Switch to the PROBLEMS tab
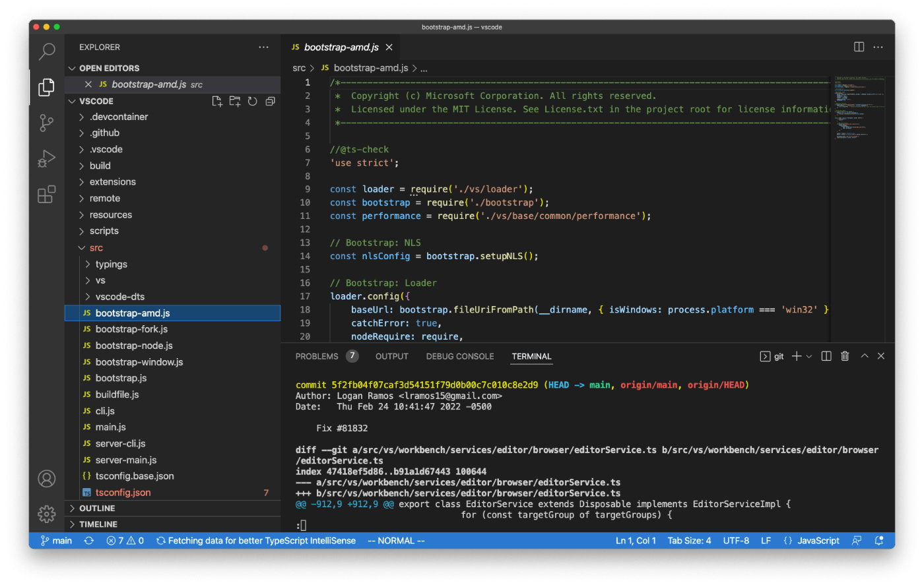The width and height of the screenshot is (924, 587). [317, 356]
